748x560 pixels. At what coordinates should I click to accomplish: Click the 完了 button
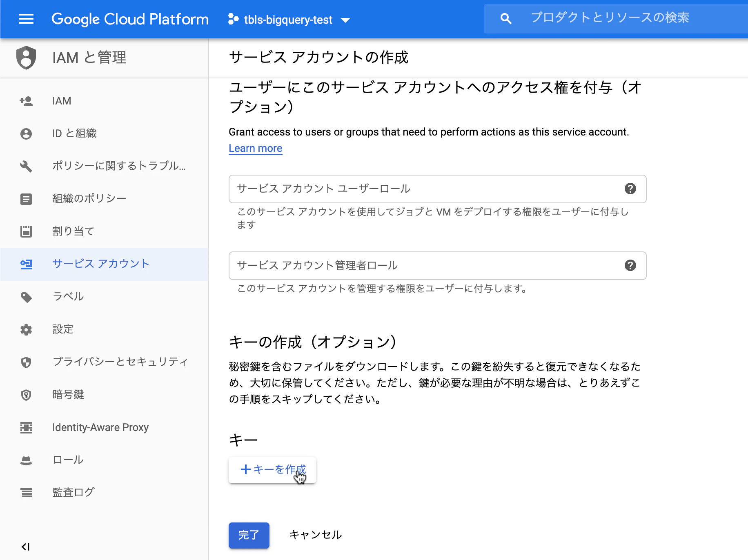click(249, 535)
